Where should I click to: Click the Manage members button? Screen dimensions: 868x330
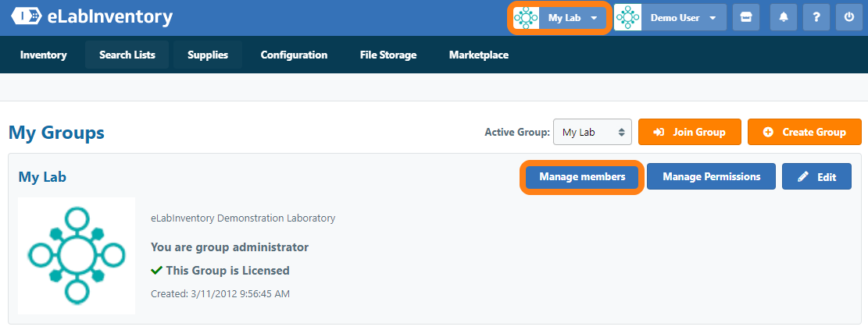[582, 177]
